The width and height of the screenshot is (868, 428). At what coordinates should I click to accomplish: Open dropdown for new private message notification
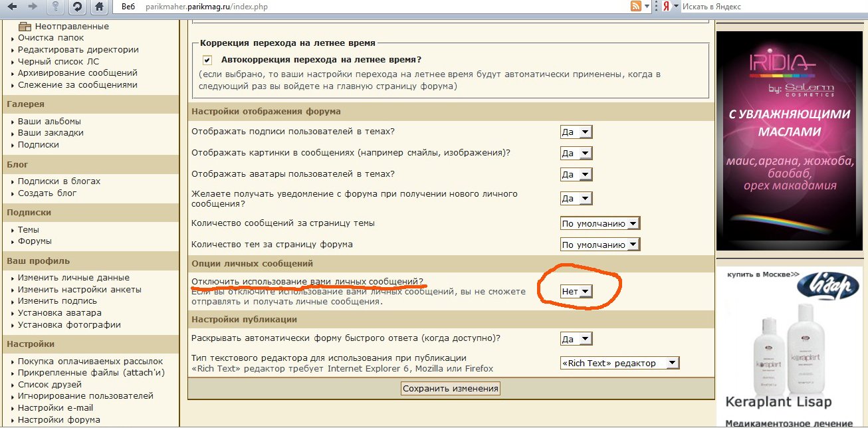[576, 198]
